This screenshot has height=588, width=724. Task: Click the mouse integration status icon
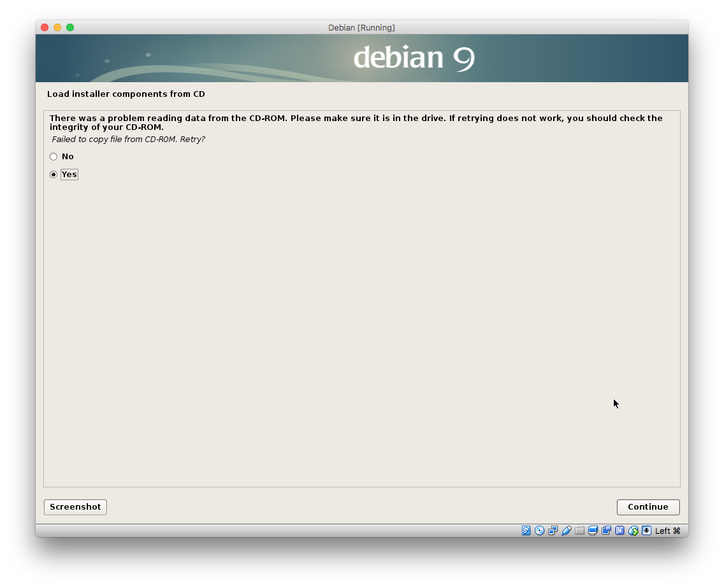point(633,531)
